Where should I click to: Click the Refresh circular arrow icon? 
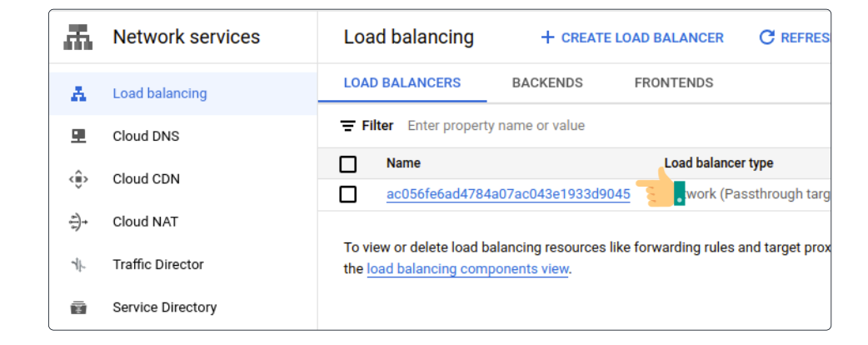point(766,37)
